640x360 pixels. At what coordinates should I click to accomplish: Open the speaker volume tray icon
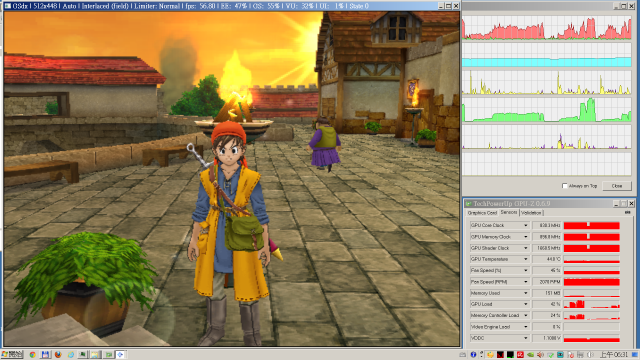coord(540,355)
